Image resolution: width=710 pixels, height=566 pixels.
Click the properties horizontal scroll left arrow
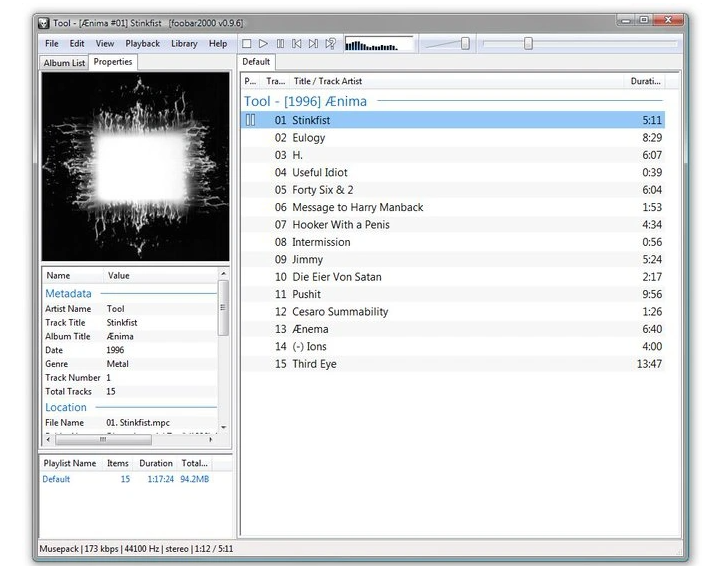(x=48, y=439)
